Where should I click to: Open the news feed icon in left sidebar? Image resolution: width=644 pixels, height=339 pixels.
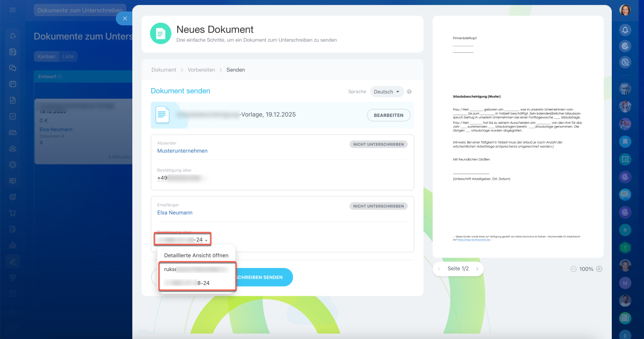coord(13,51)
